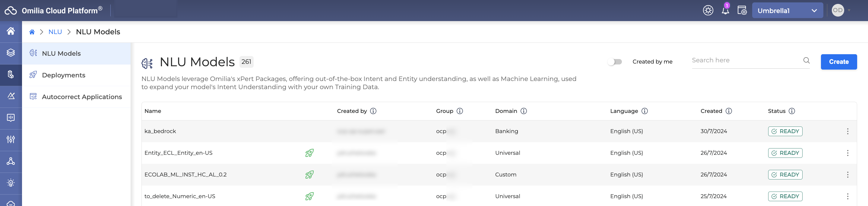Click the NLU Models page heading brain icon
Image resolution: width=868 pixels, height=206 pixels.
tap(147, 63)
